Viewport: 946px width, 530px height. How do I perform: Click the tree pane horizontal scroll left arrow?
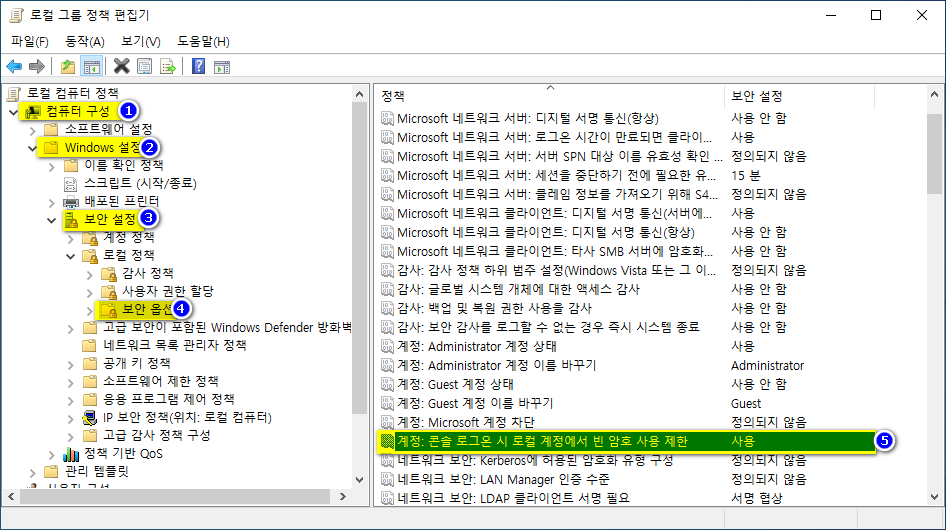point(11,497)
